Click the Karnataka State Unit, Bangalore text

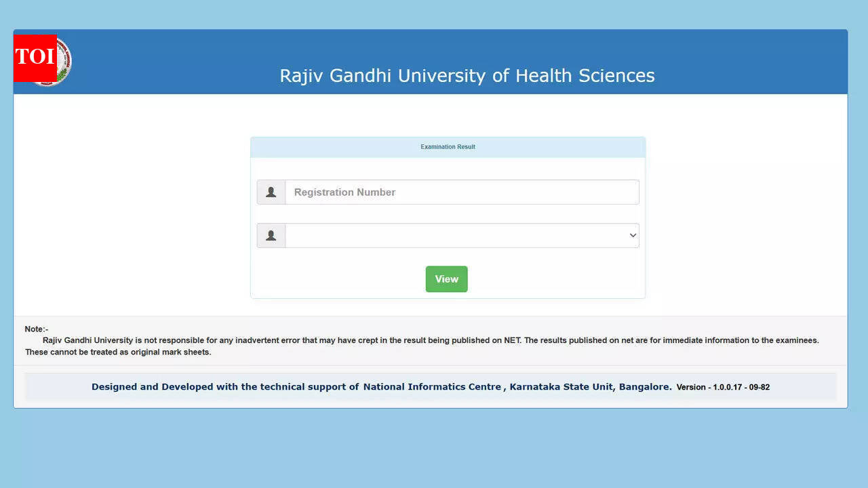589,386
